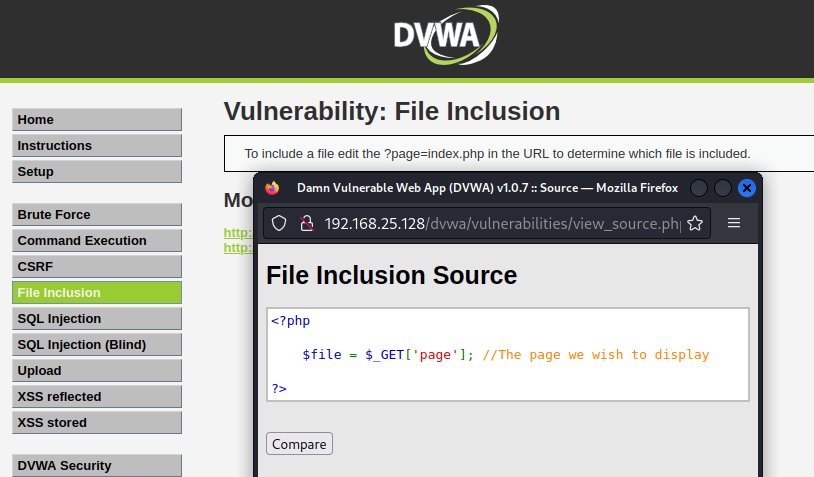This screenshot has height=477, width=814.
Task: Click the second http link under More info
Action: point(238,248)
